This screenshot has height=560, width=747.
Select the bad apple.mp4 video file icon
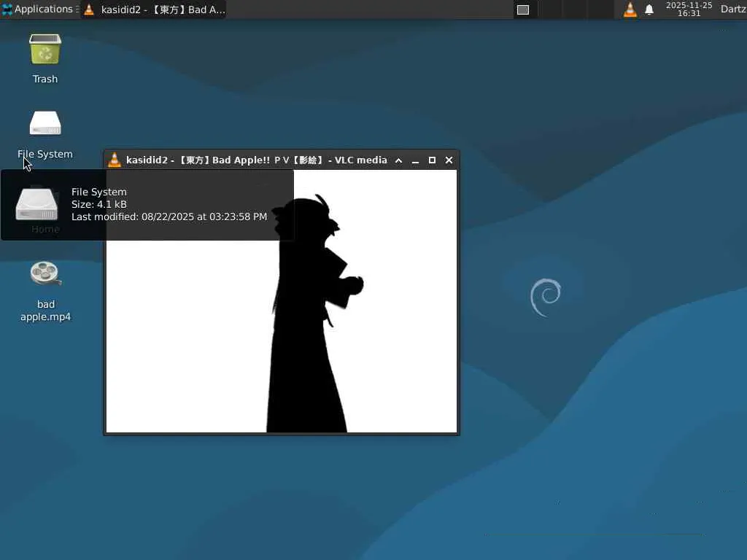point(45,274)
